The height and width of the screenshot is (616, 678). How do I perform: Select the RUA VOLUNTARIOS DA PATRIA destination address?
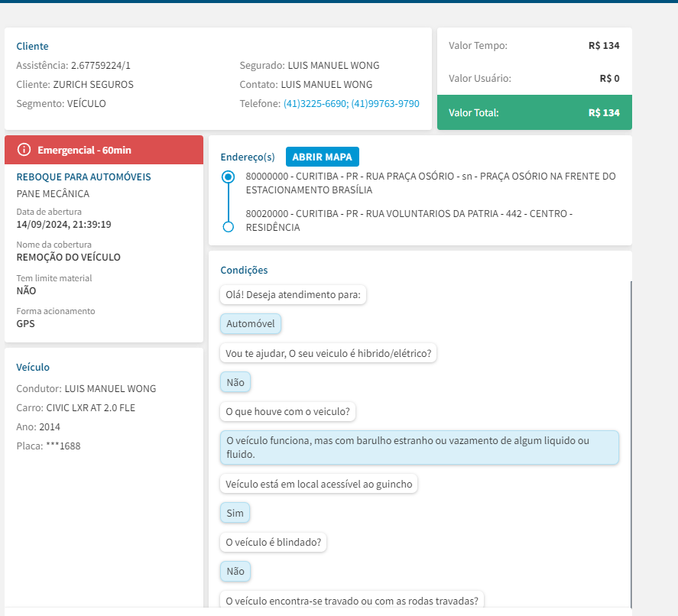pyautogui.click(x=409, y=220)
